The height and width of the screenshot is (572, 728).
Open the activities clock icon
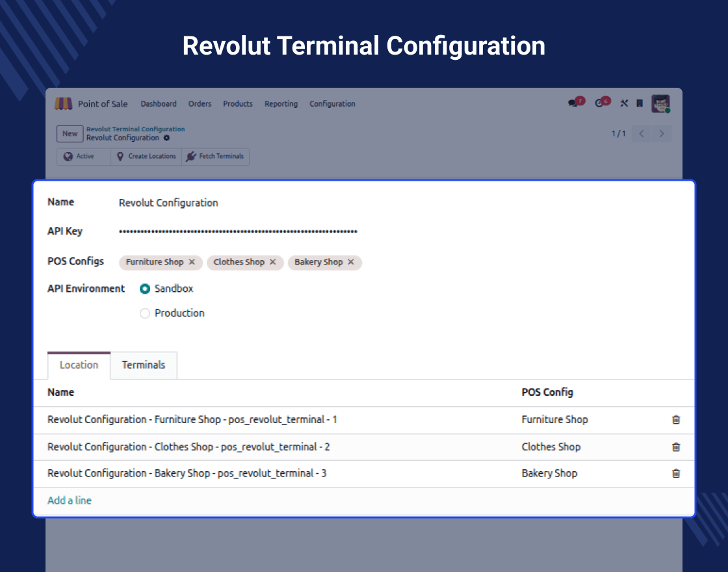599,103
